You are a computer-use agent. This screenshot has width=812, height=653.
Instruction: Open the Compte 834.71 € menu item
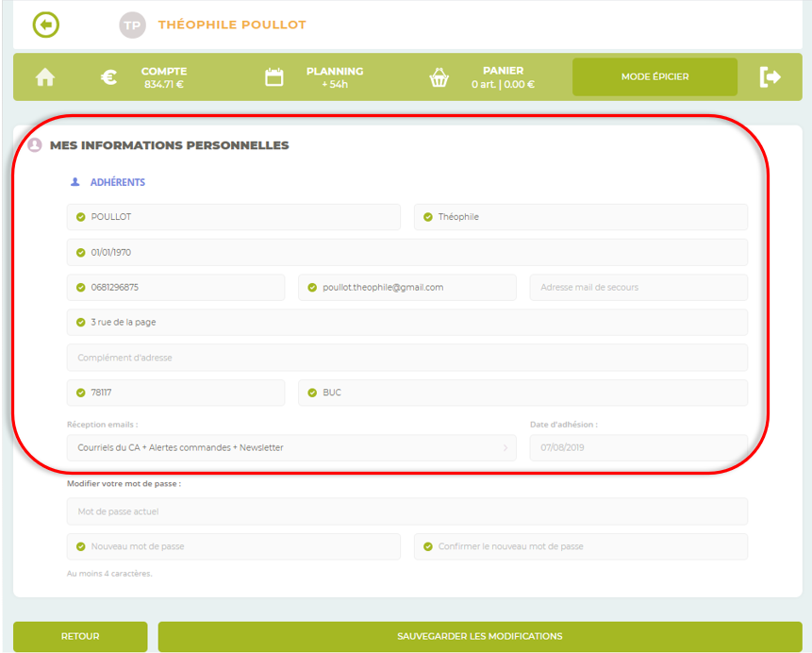click(x=165, y=77)
